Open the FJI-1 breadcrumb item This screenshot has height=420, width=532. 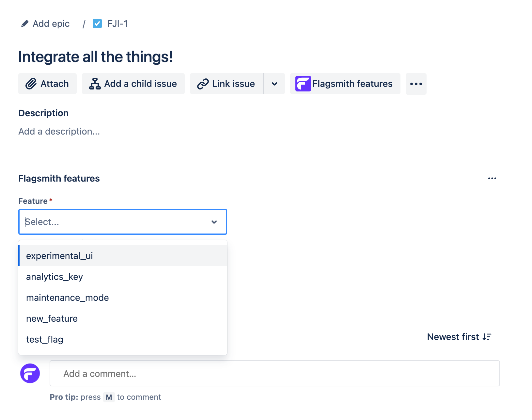pyautogui.click(x=117, y=23)
